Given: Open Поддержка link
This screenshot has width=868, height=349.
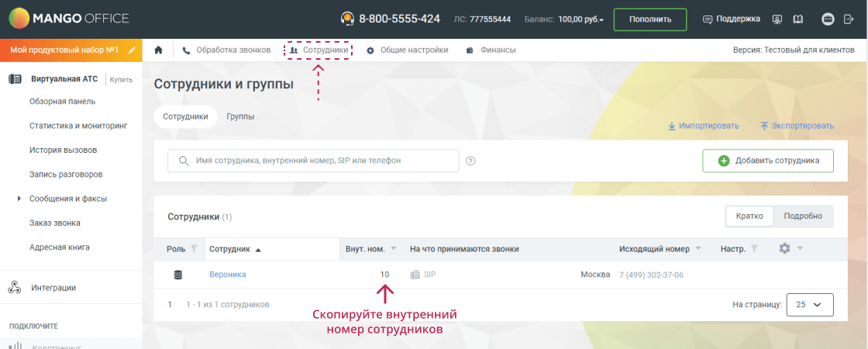Looking at the screenshot, I should point(739,19).
